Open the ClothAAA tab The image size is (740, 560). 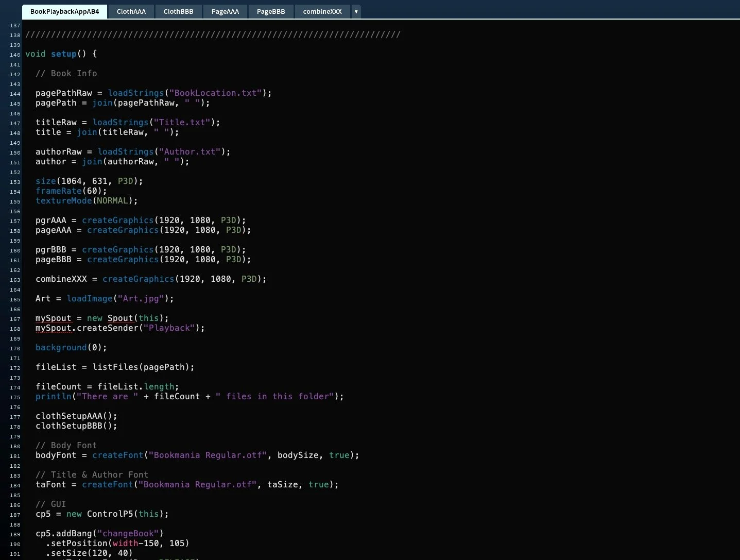point(131,11)
